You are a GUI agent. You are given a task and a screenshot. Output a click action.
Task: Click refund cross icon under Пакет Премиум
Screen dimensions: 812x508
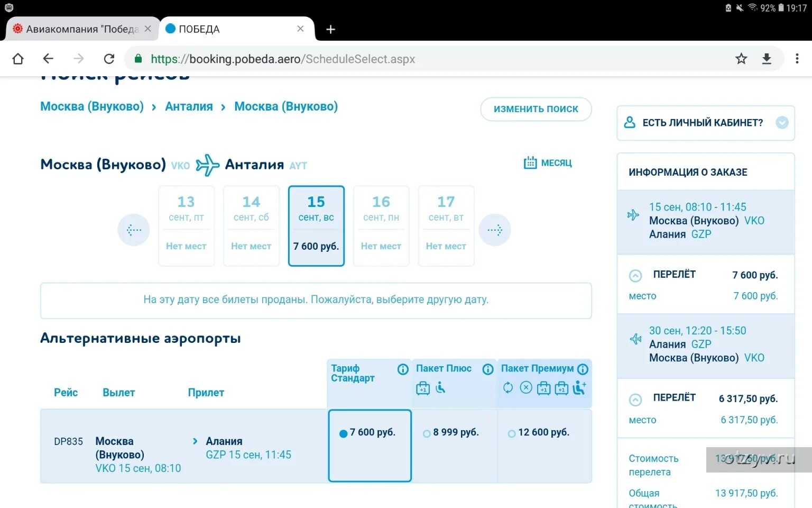(x=526, y=388)
